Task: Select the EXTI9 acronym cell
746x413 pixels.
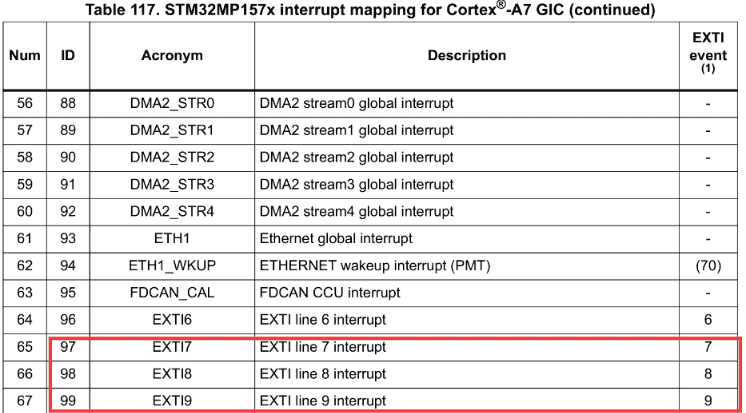Action: click(x=172, y=400)
